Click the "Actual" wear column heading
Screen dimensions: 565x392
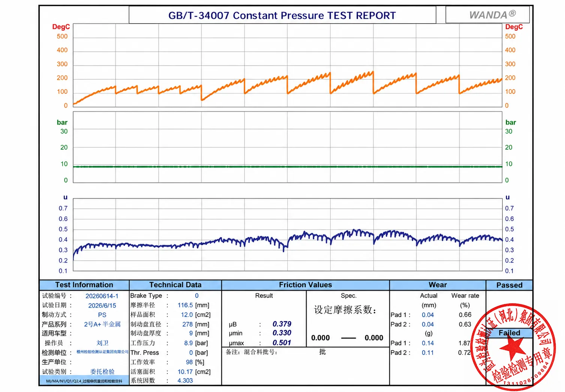pyautogui.click(x=428, y=296)
